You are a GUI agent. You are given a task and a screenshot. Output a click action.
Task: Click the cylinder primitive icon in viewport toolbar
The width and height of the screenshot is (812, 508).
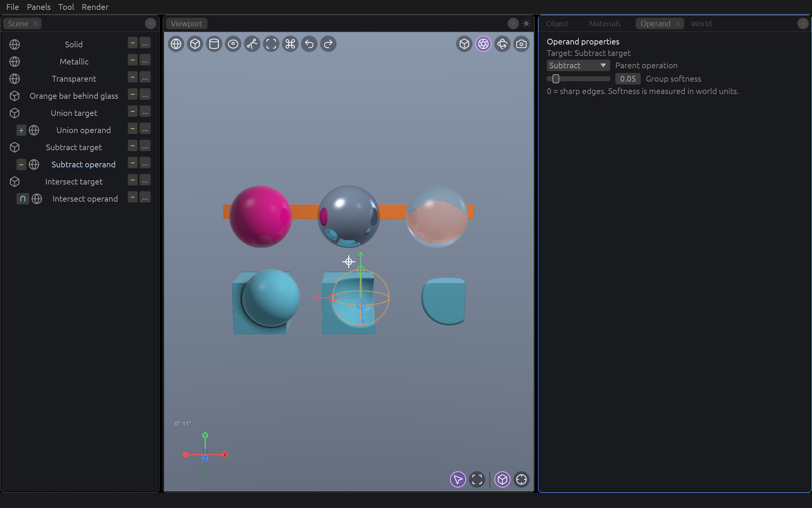point(214,44)
